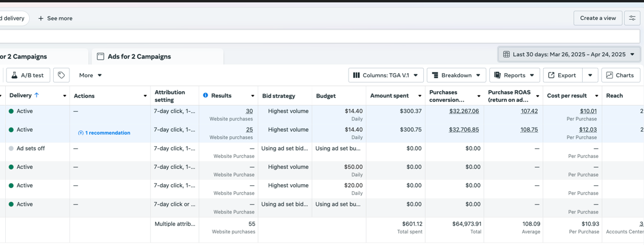644x245 pixels.
Task: Click Bid strategy column header
Action: coord(279,96)
